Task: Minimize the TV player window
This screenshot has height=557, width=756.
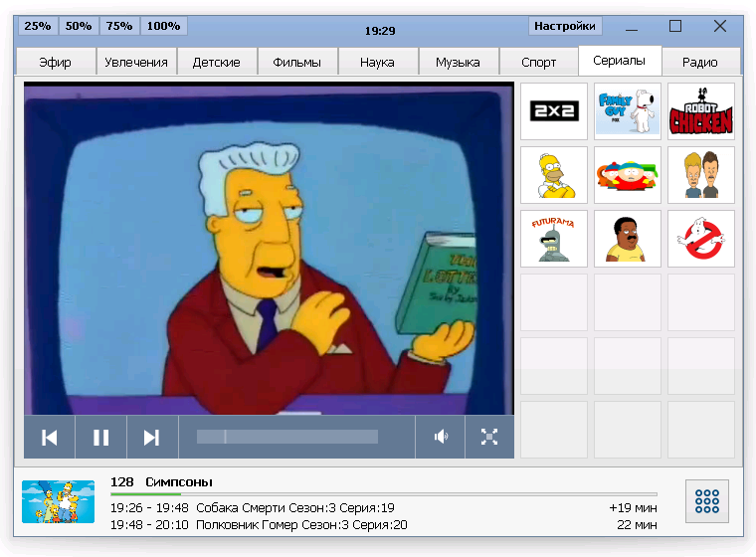Action: click(x=632, y=27)
